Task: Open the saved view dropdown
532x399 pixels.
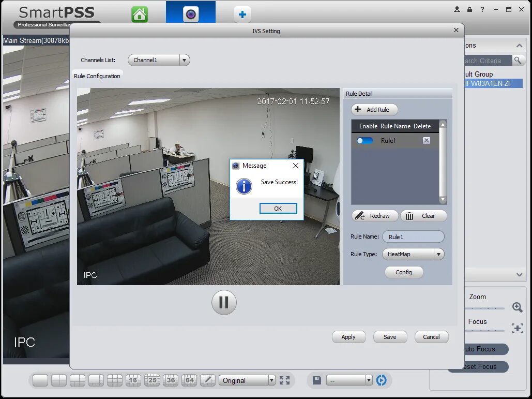Action: click(x=349, y=380)
